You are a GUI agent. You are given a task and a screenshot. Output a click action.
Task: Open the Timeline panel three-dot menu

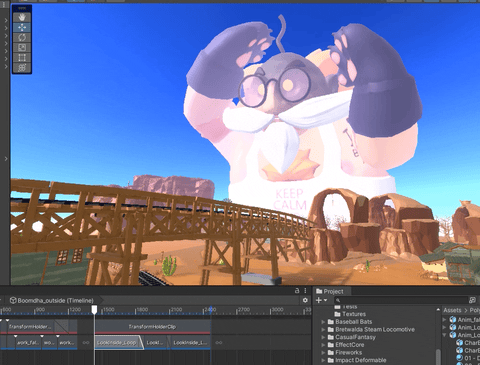click(305, 291)
